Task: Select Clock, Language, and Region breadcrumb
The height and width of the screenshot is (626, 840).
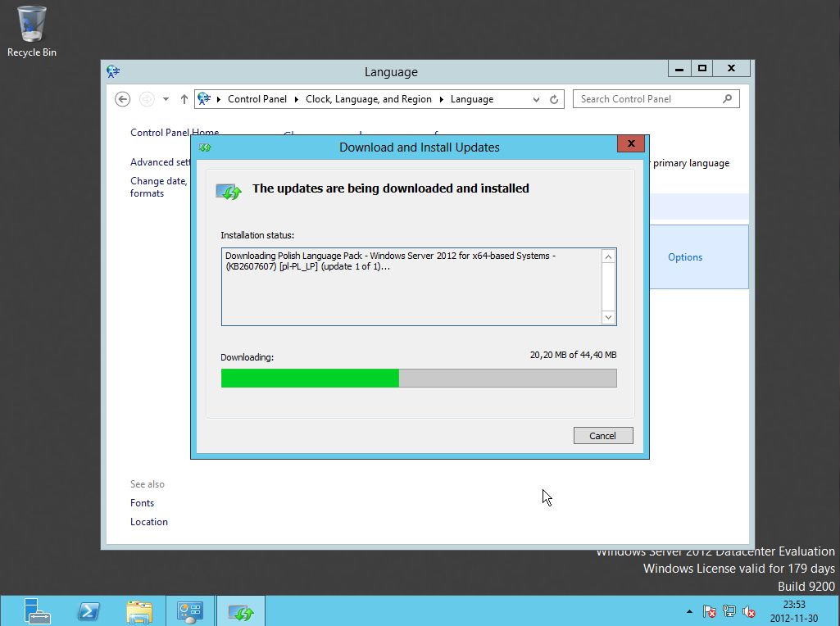Action: click(369, 99)
